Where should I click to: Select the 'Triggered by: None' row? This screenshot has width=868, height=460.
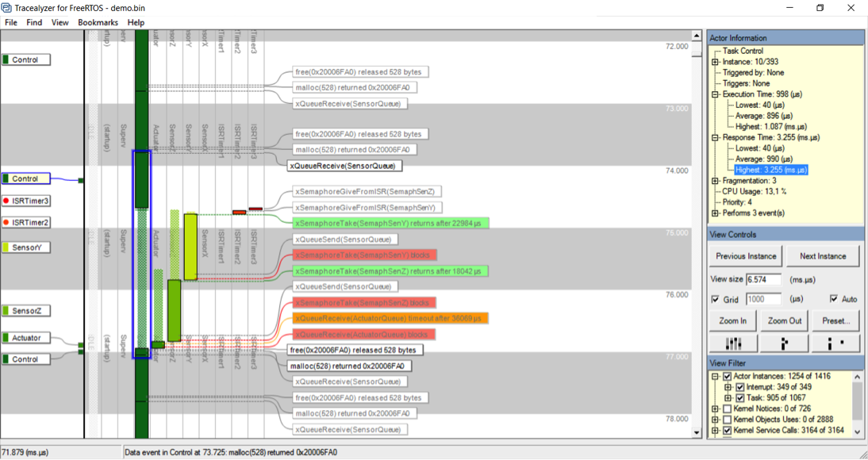(x=753, y=72)
